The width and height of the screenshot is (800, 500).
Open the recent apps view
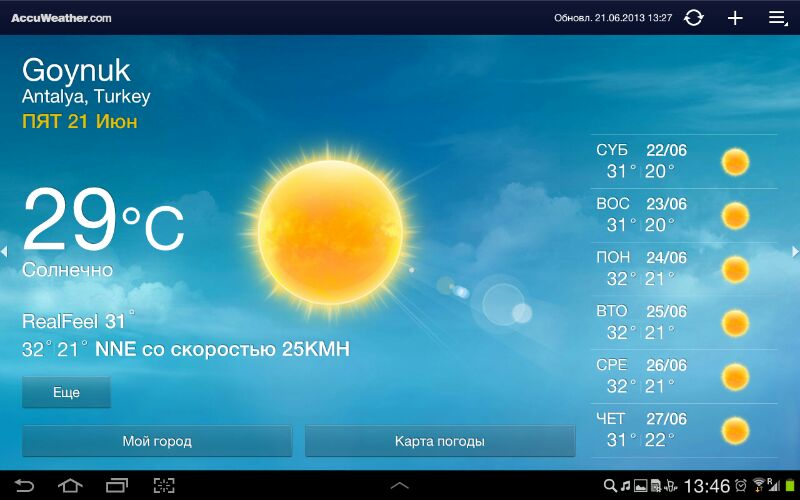117,486
